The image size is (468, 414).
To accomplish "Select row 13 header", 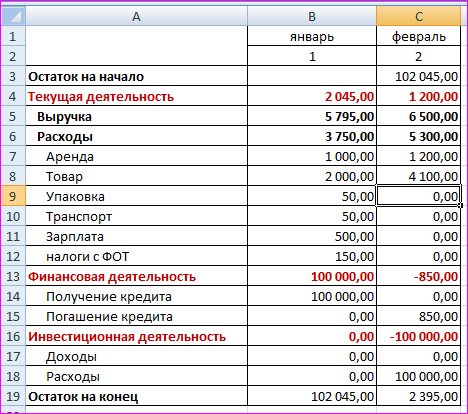I will click(13, 276).
